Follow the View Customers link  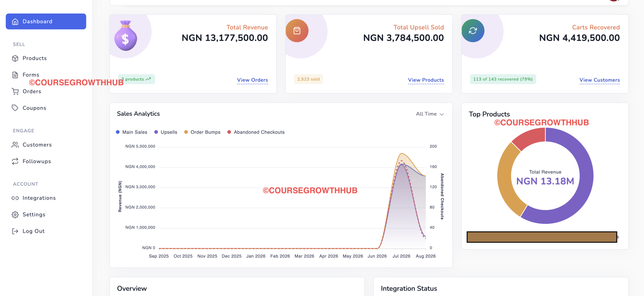coord(599,80)
